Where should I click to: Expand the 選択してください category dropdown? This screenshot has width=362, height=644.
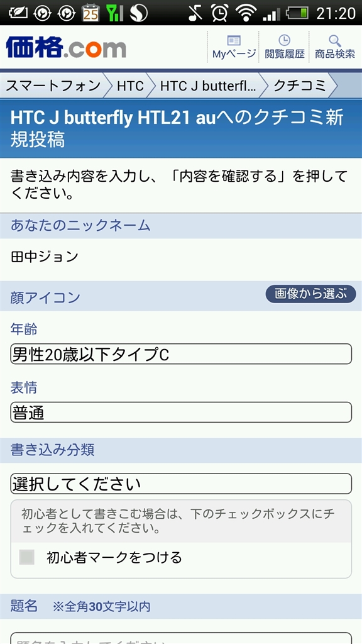[181, 484]
